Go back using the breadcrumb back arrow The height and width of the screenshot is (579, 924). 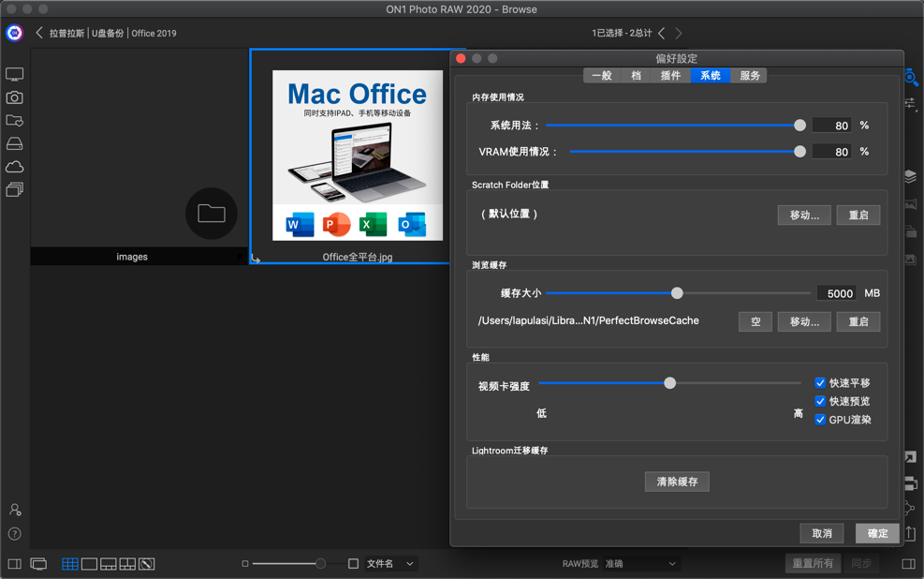pos(39,33)
